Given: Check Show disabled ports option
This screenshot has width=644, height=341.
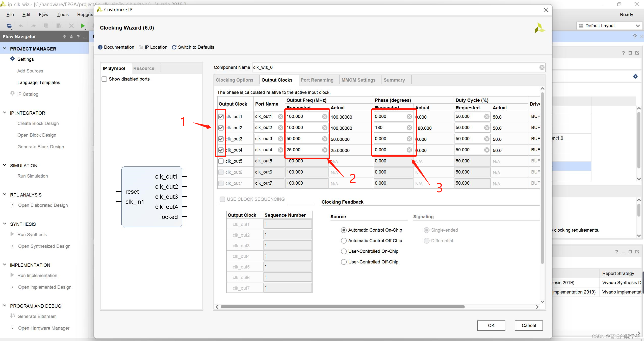Looking at the screenshot, I should point(104,79).
